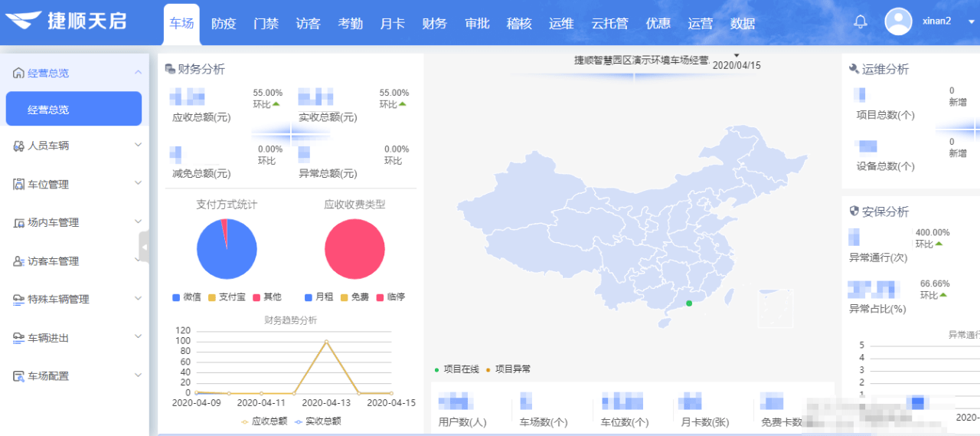Collapse the 经营总览 menu chevron

pyautogui.click(x=138, y=73)
